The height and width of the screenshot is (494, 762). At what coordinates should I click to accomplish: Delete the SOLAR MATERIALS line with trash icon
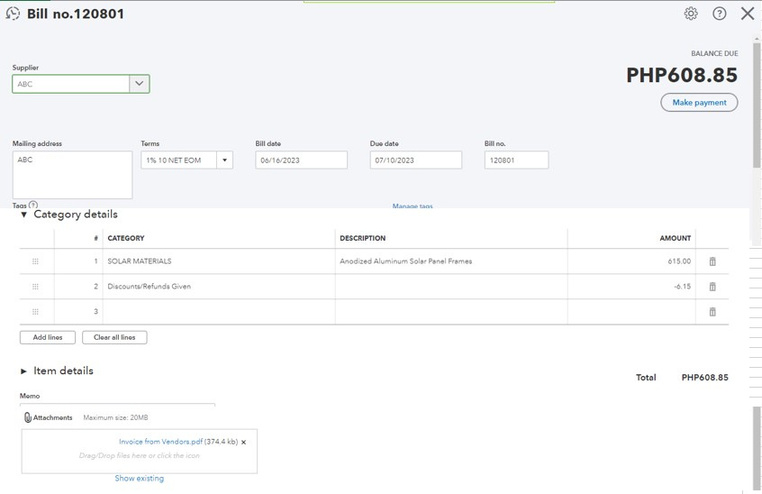pyautogui.click(x=712, y=261)
